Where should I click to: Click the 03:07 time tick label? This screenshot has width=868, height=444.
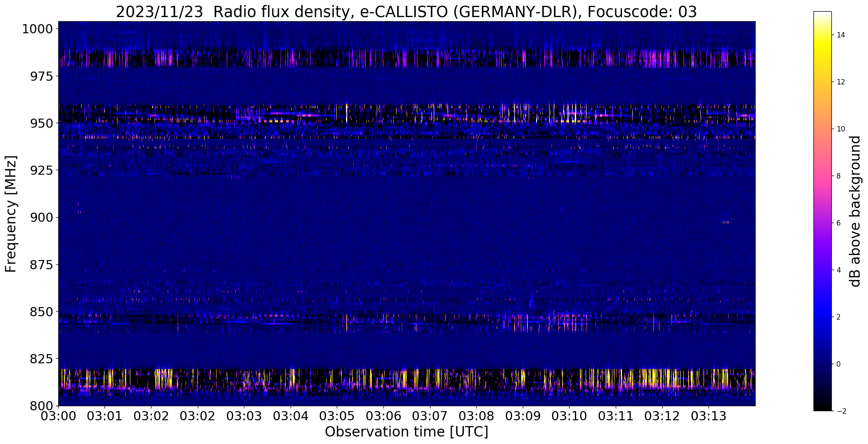coord(430,416)
